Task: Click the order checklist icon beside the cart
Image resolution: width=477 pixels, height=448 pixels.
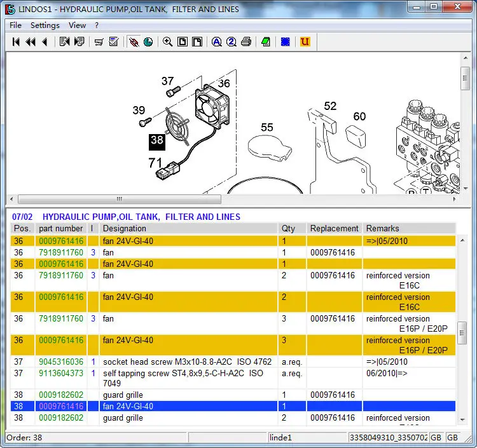Action: click(114, 42)
